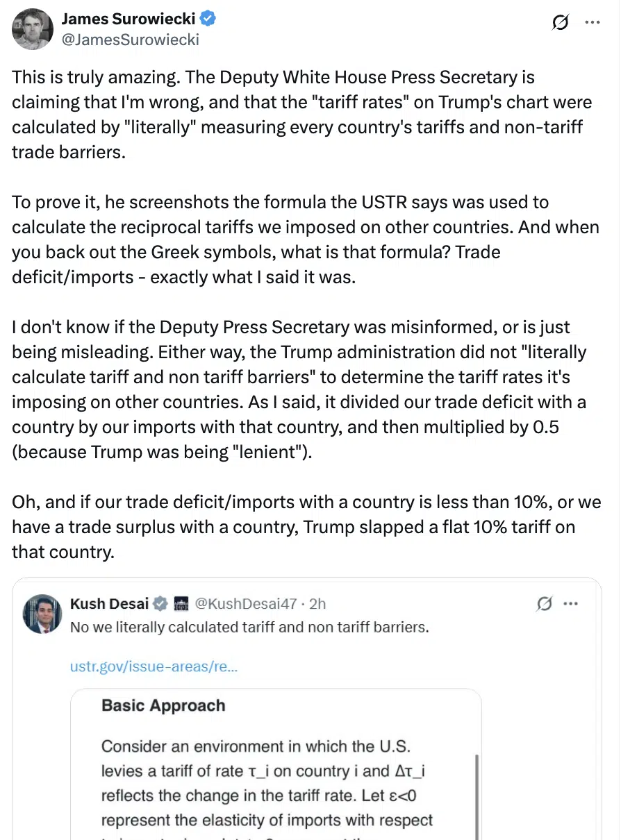Open the @JamesSurowiecki handle link

tap(131, 40)
